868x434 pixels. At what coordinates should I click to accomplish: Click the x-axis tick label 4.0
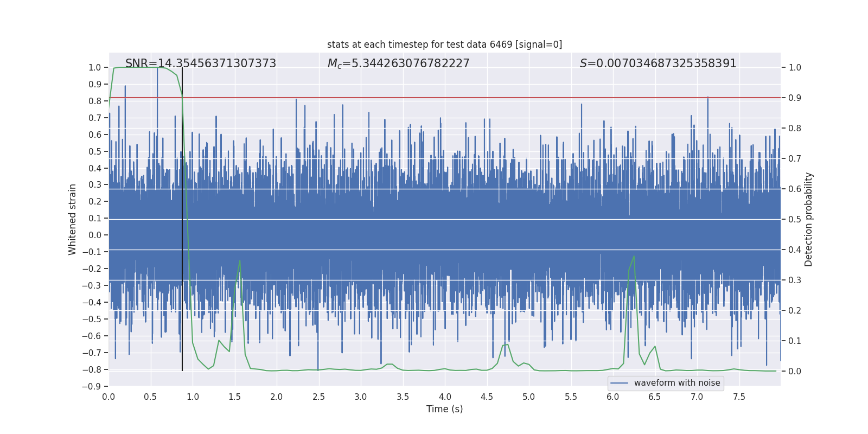point(445,397)
